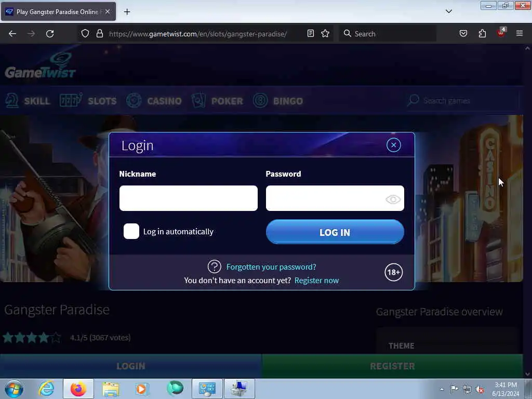Click the blue LOG IN button
The height and width of the screenshot is (399, 532).
(335, 232)
